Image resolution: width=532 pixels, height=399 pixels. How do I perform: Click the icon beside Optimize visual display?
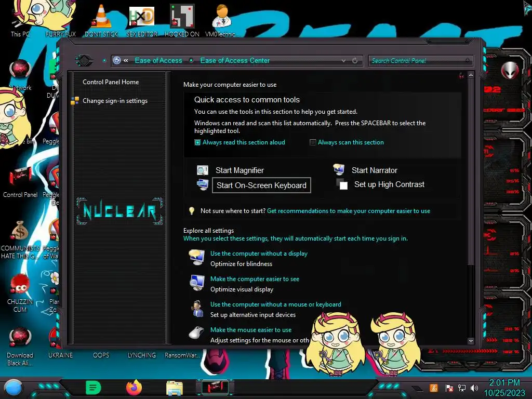pyautogui.click(x=197, y=283)
